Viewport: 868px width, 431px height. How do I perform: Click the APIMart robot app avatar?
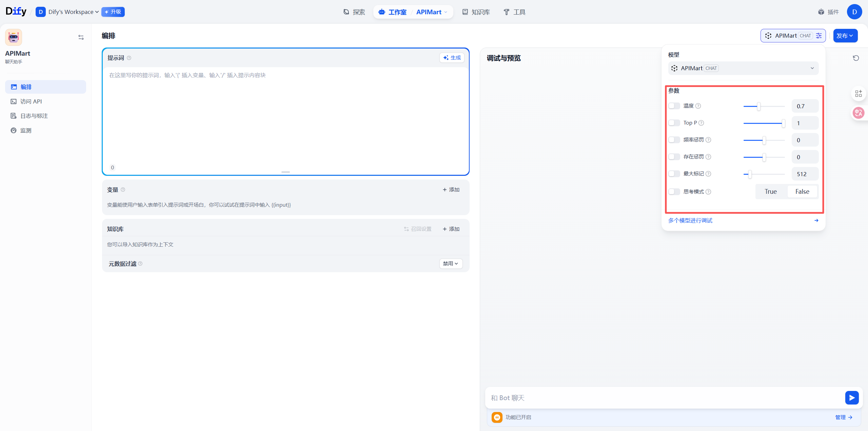tap(14, 37)
